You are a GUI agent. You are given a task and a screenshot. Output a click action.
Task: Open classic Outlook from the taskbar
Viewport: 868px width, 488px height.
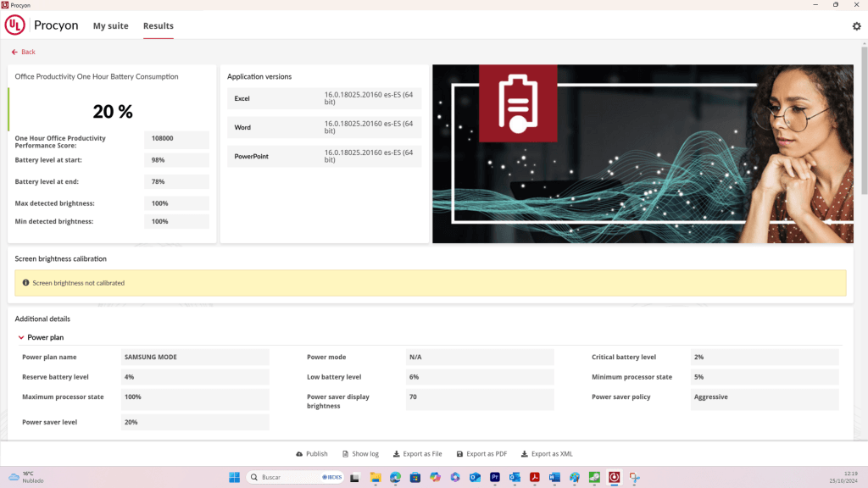coord(515,477)
